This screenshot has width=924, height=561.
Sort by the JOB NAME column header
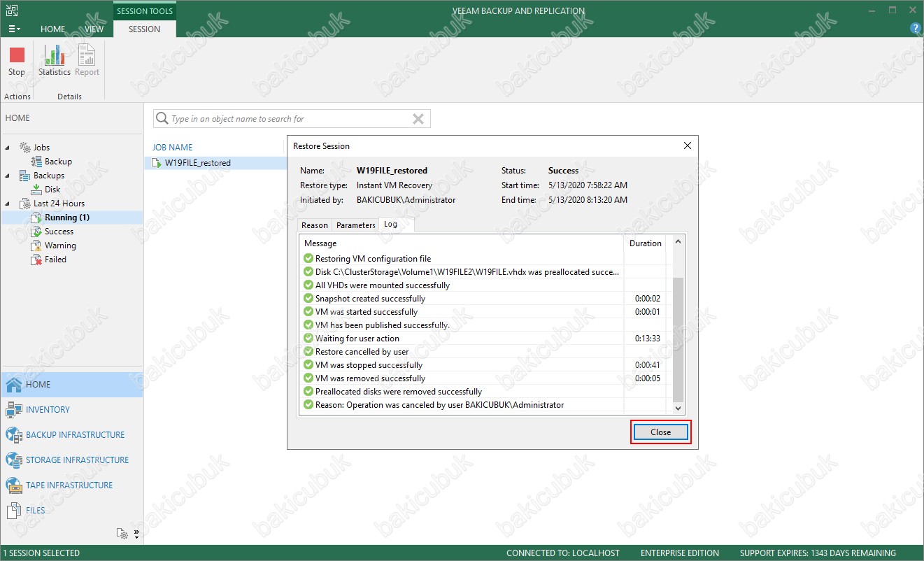click(173, 148)
